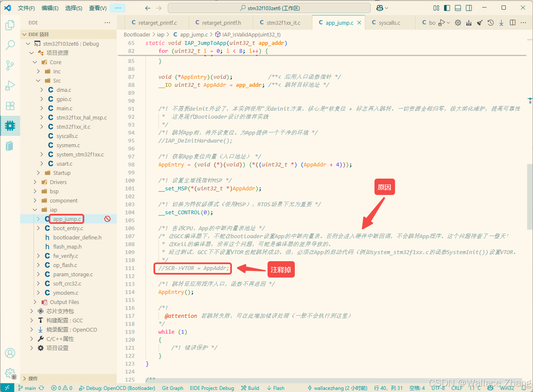The image size is (533, 392).
Task: Click the blue download flash icon
Action: 501,23
